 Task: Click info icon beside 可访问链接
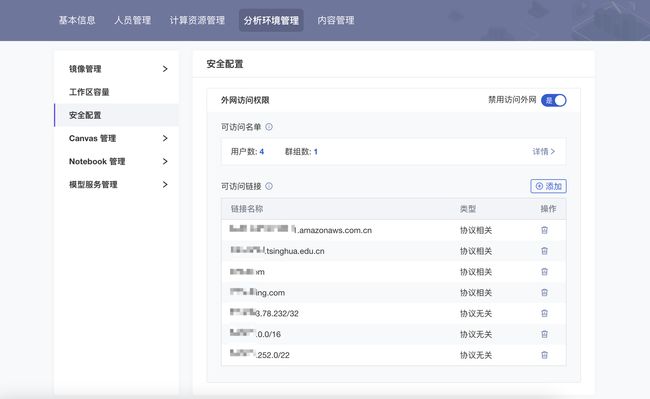point(269,186)
